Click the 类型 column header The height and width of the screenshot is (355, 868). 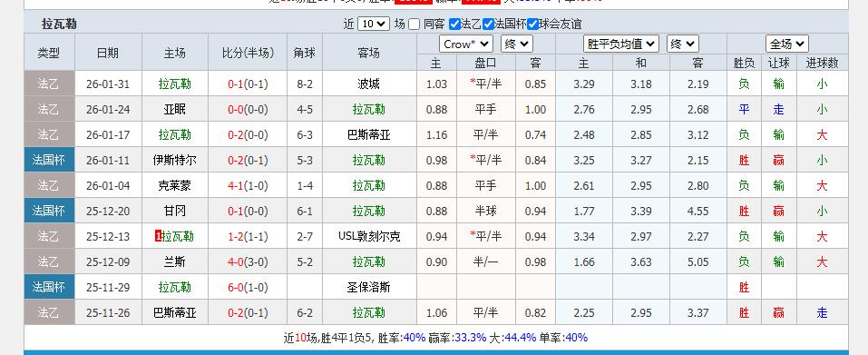tap(49, 54)
